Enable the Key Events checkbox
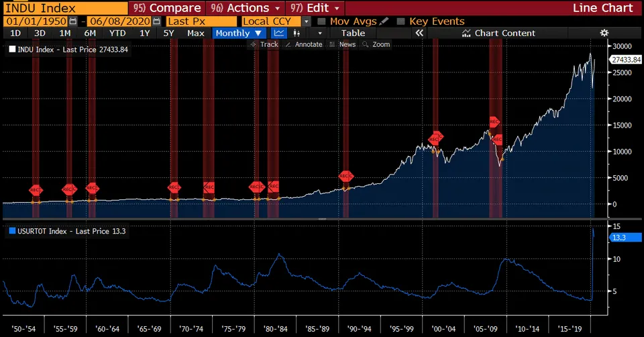The height and width of the screenshot is (337, 644). [x=401, y=21]
